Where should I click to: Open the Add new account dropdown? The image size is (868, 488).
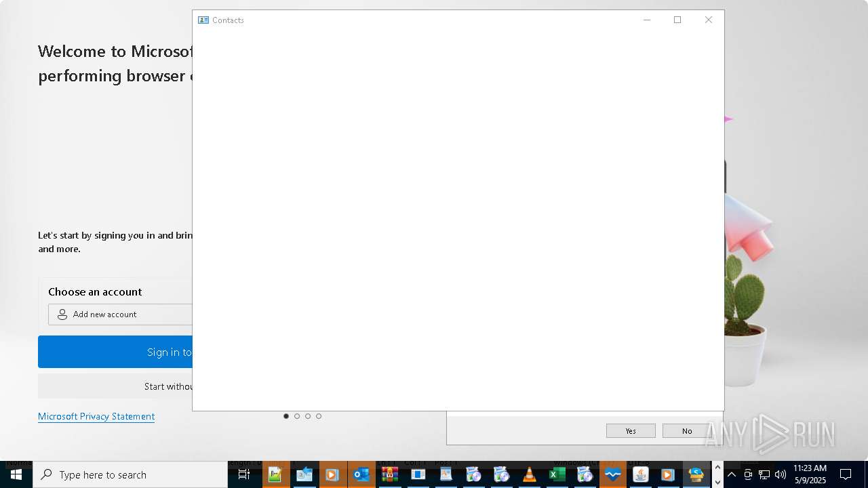point(121,314)
